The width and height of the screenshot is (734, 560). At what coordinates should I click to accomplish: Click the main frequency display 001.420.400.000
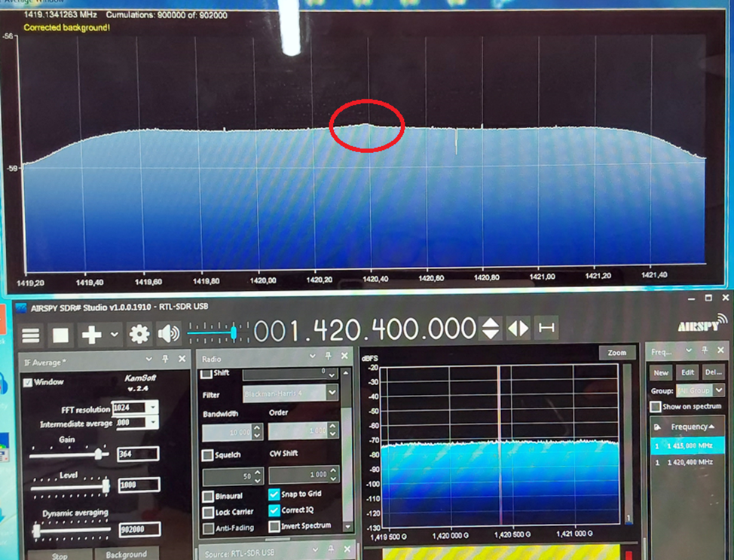(x=365, y=329)
